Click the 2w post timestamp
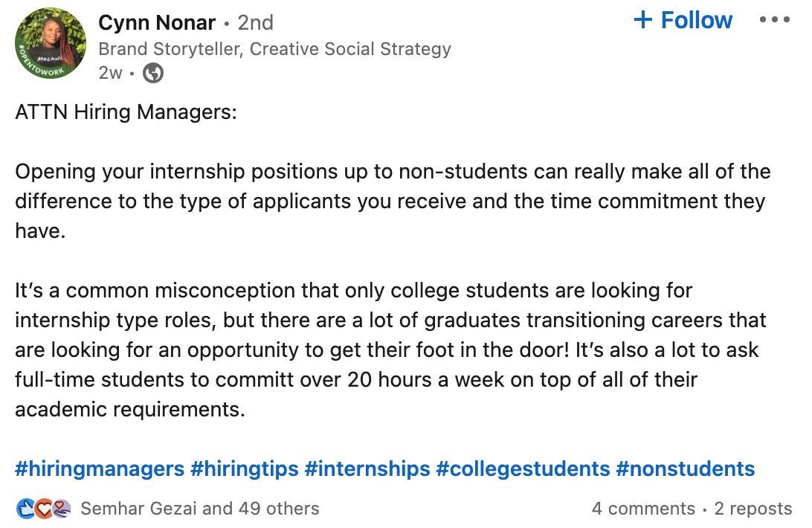Viewport: 812px width, 528px height. 110,73
